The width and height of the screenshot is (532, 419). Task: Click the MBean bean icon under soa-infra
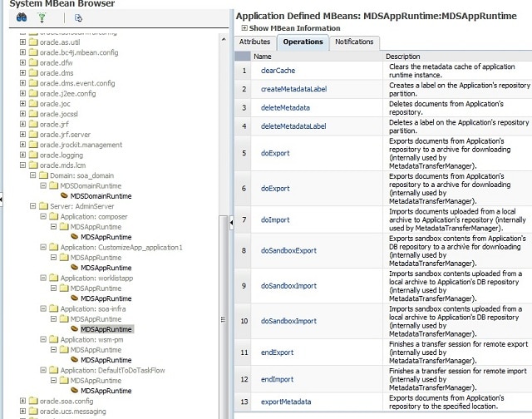click(74, 328)
